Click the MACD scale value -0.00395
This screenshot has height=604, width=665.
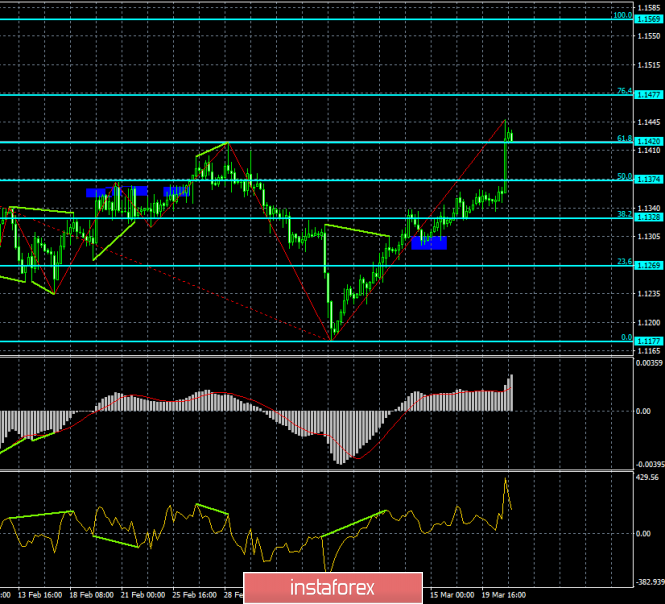coord(649,464)
